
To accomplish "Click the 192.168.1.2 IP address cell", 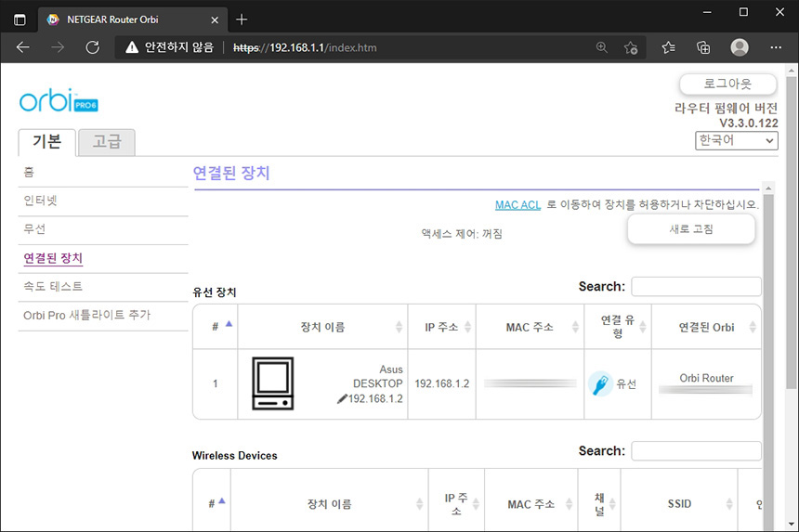I will (x=442, y=383).
